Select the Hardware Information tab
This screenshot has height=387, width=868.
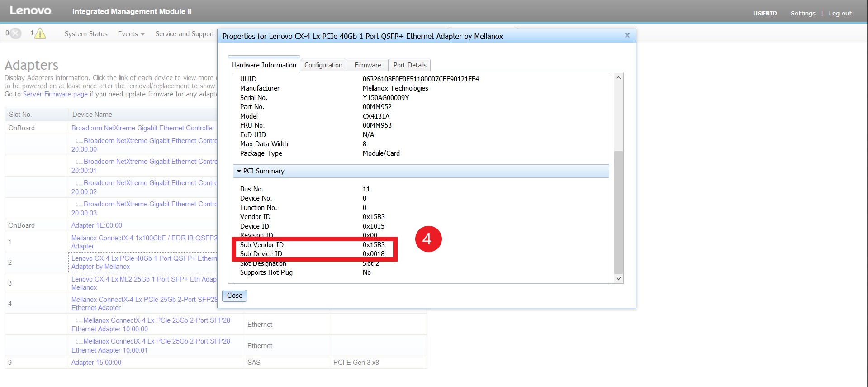click(264, 65)
